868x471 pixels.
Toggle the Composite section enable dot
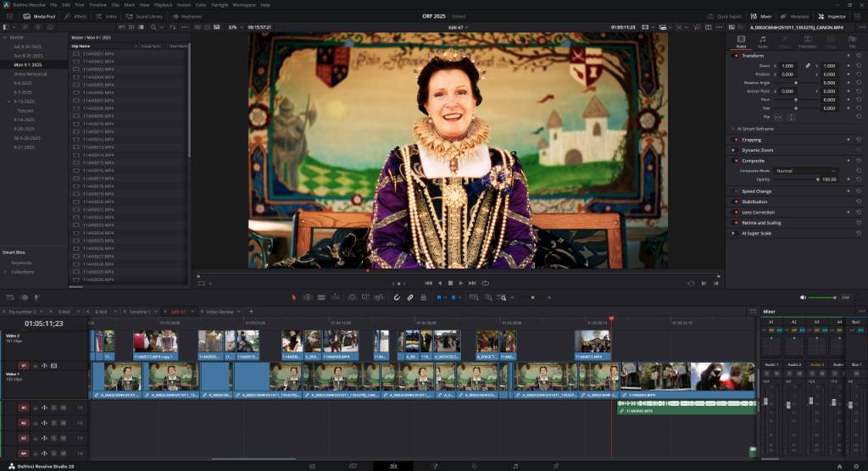pyautogui.click(x=736, y=160)
